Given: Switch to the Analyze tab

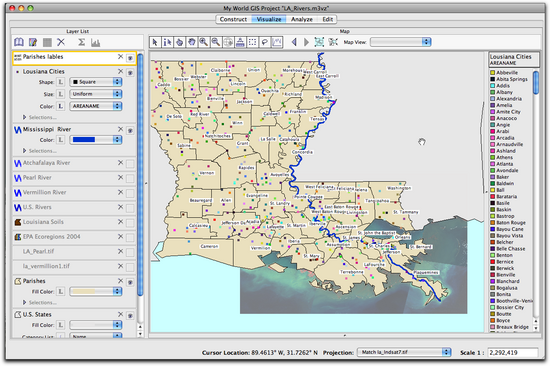Looking at the screenshot, I should tap(302, 19).
